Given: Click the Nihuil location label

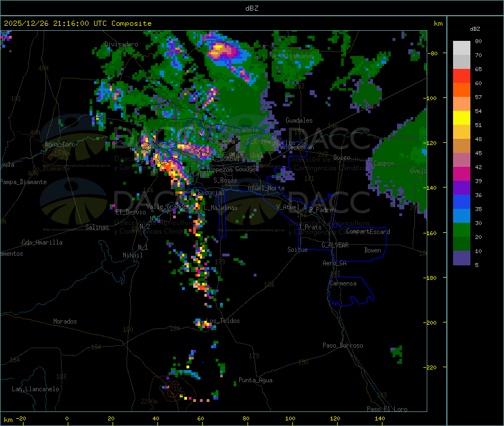Looking at the screenshot, I should (x=132, y=255).
